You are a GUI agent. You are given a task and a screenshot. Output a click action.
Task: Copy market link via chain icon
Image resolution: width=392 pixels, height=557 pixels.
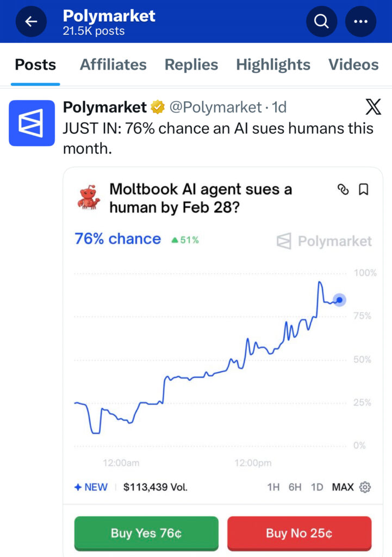[343, 189]
